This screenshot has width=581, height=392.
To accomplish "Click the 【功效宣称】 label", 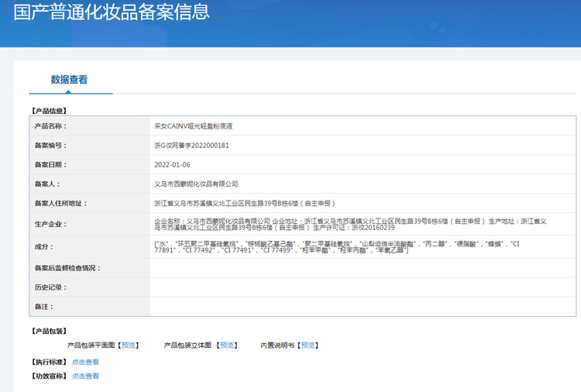I will (49, 376).
